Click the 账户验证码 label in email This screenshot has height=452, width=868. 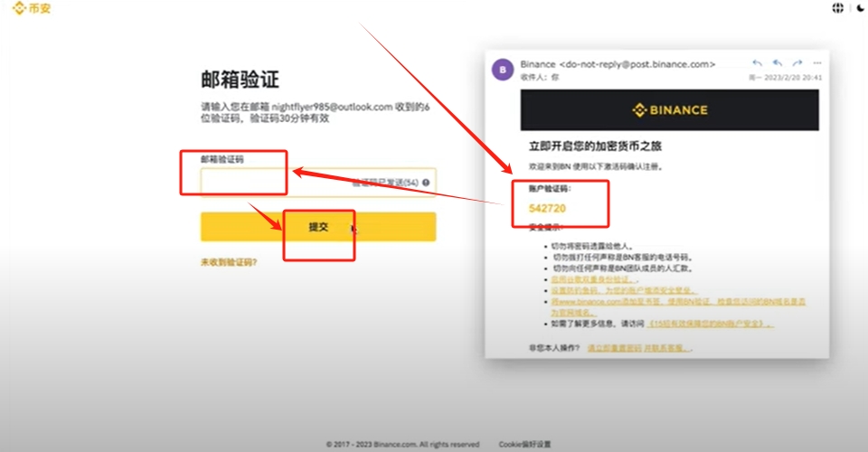[x=549, y=189]
